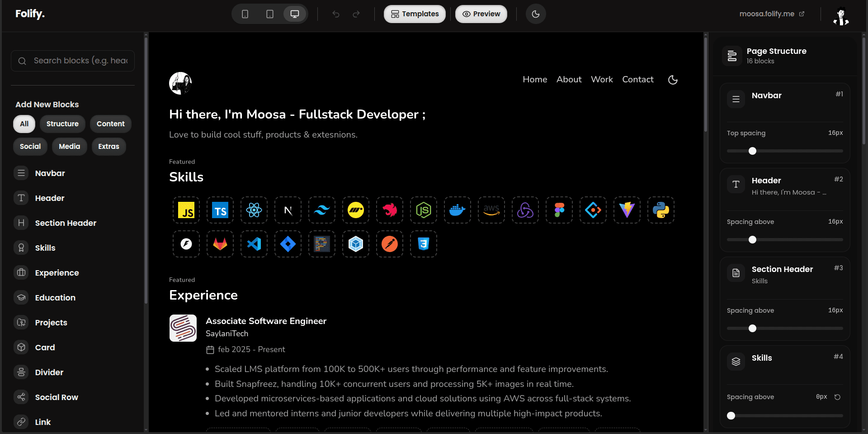Viewport: 868px width, 434px height.
Task: Add a Section Header block
Action: pos(72,223)
